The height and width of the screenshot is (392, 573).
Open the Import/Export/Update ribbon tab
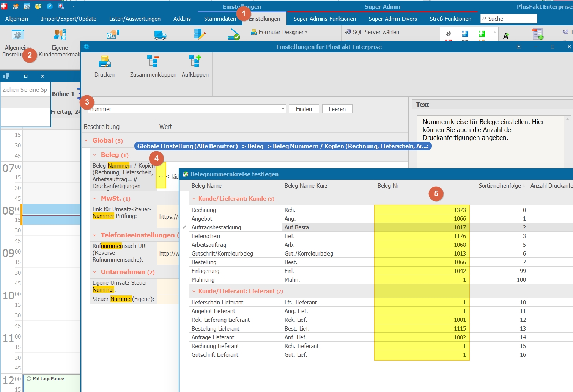pyautogui.click(x=69, y=19)
